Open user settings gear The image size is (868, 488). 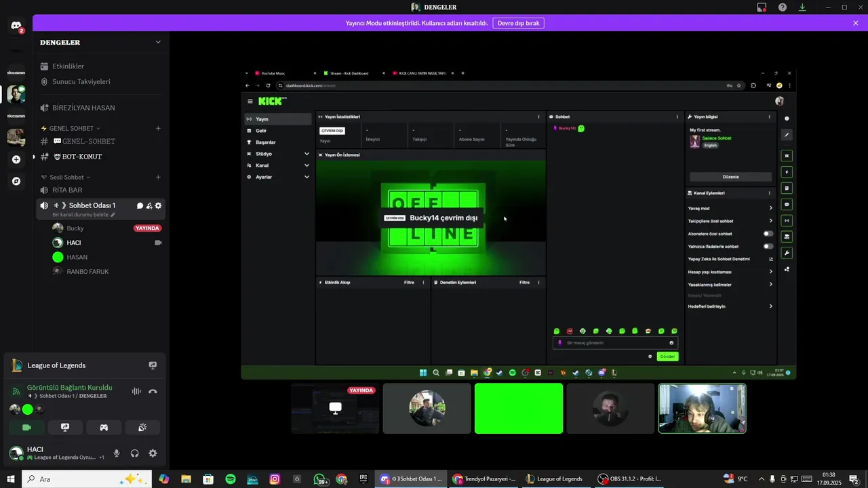153,453
